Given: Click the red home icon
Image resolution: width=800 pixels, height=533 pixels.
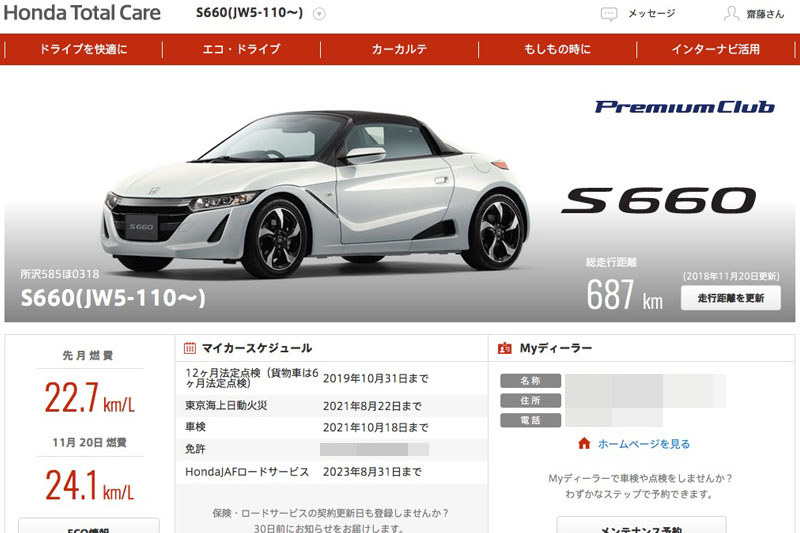Looking at the screenshot, I should (584, 443).
